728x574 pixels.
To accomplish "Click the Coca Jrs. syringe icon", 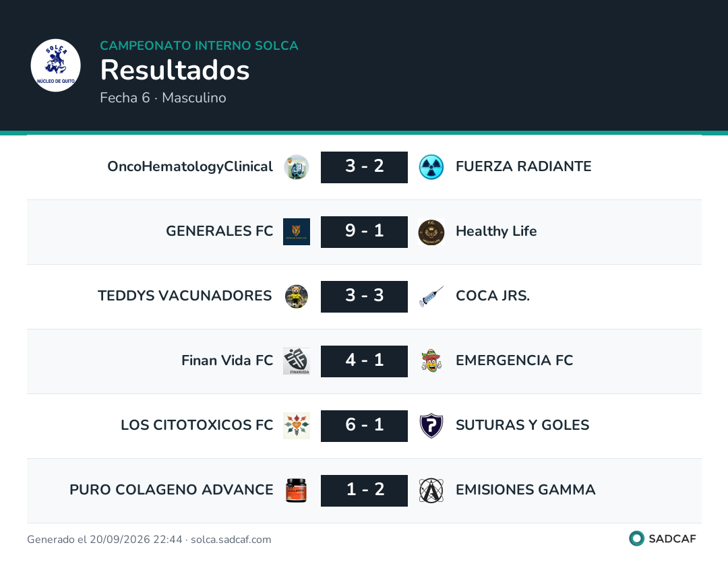I will pos(431,296).
